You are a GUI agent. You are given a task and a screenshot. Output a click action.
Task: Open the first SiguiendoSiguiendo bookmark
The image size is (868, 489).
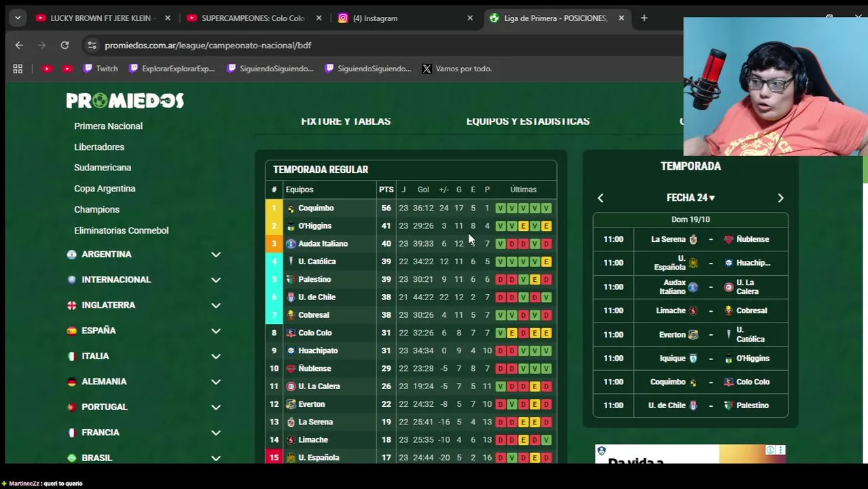coord(270,69)
